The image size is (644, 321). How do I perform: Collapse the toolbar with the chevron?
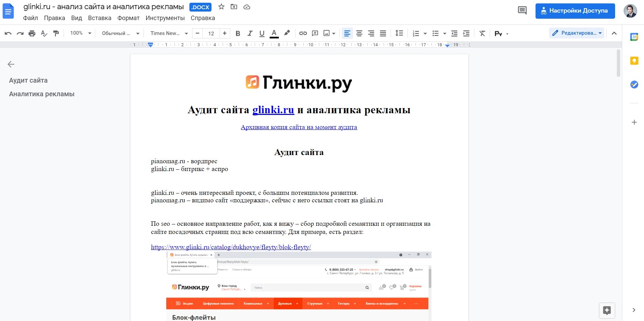pyautogui.click(x=614, y=33)
